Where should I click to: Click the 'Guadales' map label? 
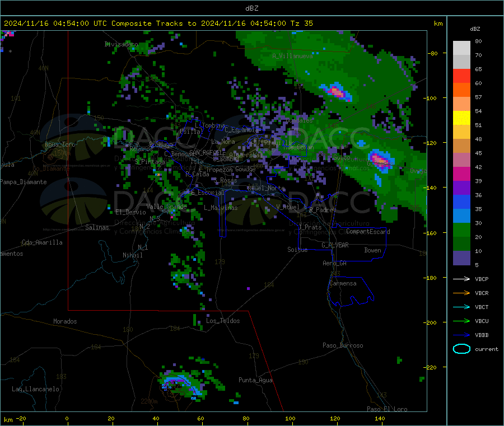[x=299, y=120]
